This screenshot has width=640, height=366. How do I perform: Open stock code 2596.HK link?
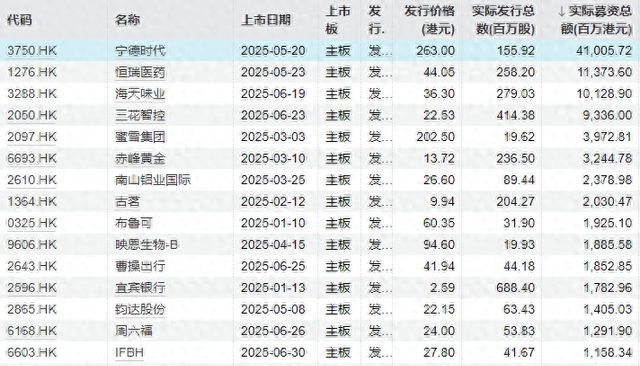(x=32, y=288)
